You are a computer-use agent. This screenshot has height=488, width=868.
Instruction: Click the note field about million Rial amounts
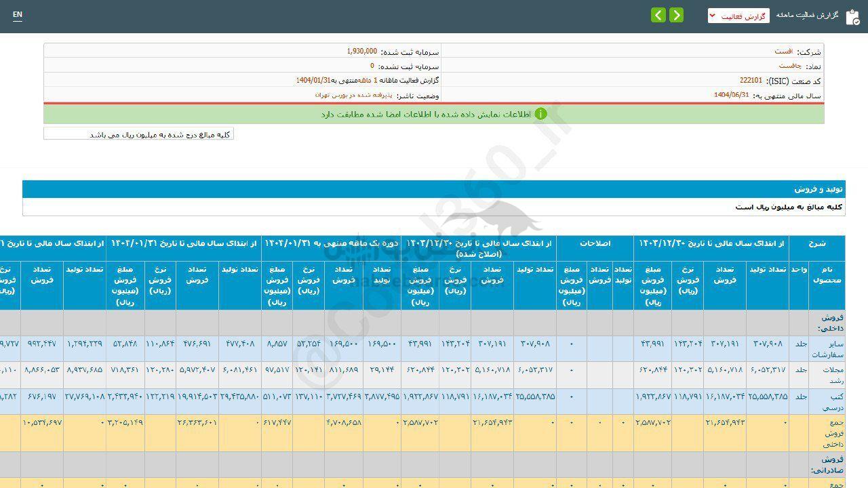point(138,134)
